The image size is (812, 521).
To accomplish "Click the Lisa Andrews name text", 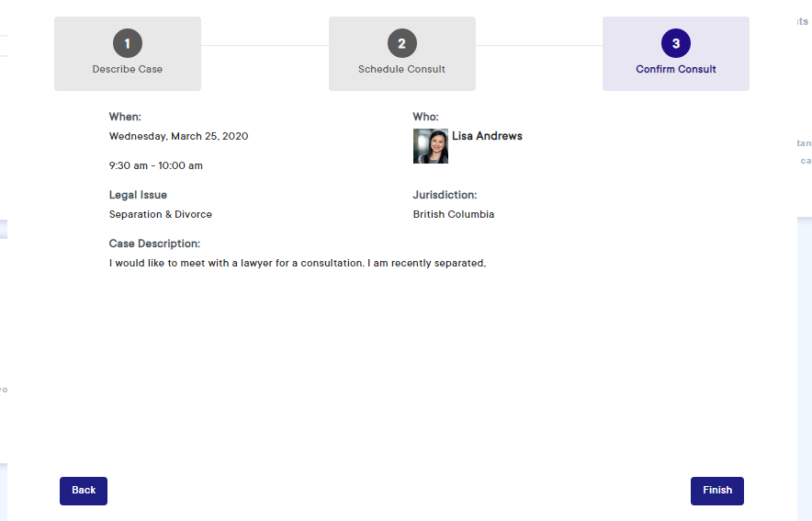I will (487, 136).
